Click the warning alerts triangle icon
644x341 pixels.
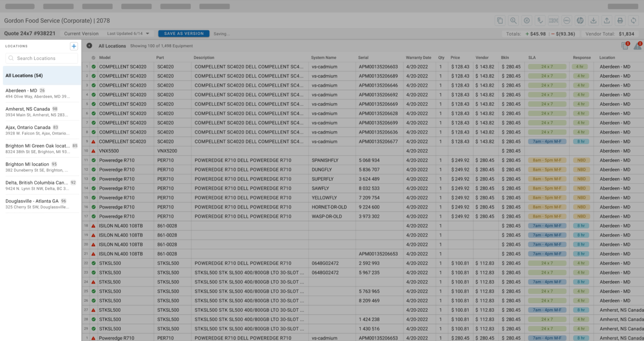[637, 46]
